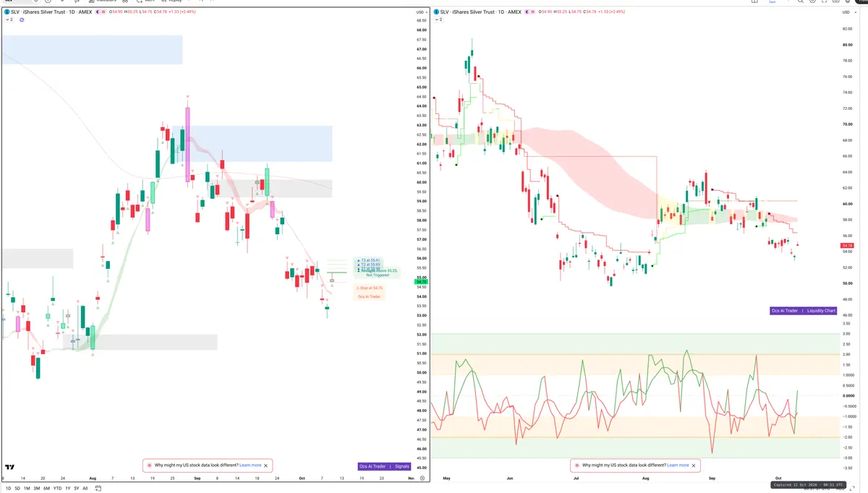Click Learn more link in right chart notice
Screen dimensions: 868x493
pos(678,466)
